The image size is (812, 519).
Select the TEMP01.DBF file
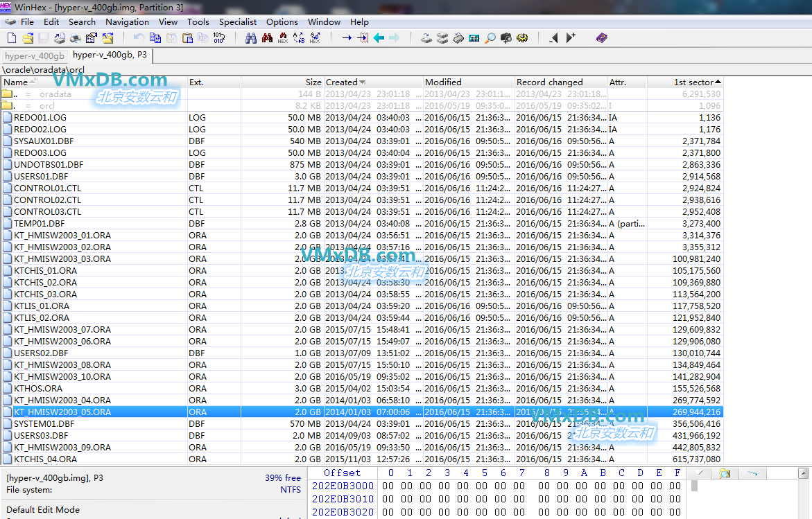coord(40,224)
